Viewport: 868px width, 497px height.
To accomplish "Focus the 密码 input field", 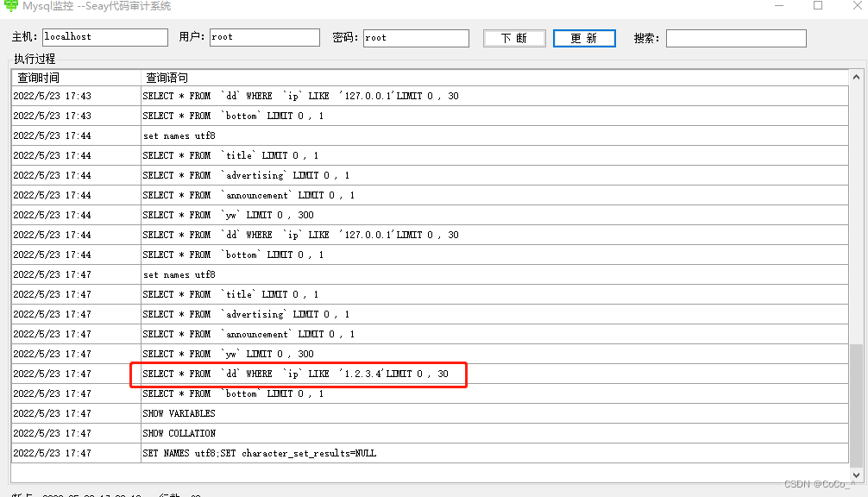I will click(416, 38).
